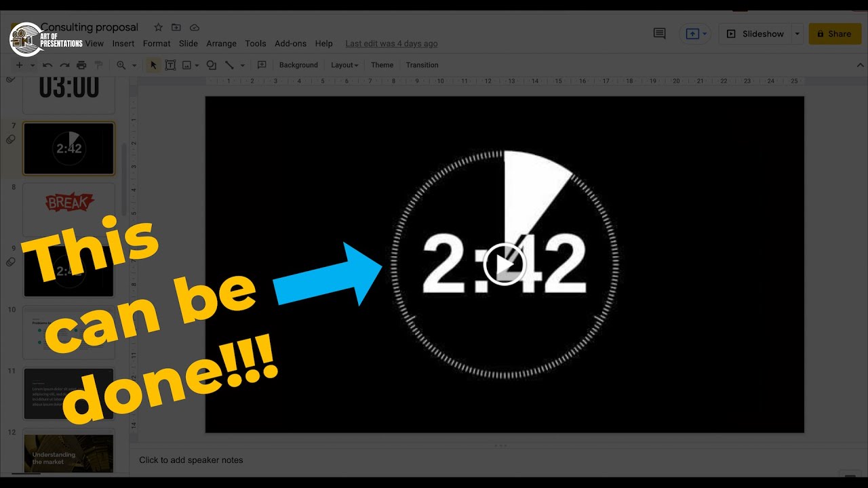This screenshot has width=868, height=488.
Task: Open the Format menu
Action: click(157, 43)
